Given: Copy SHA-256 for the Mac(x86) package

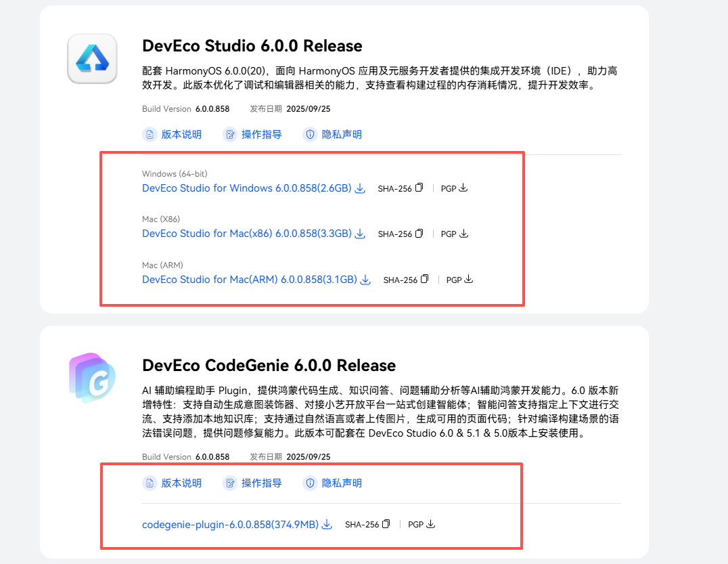Looking at the screenshot, I should (419, 233).
